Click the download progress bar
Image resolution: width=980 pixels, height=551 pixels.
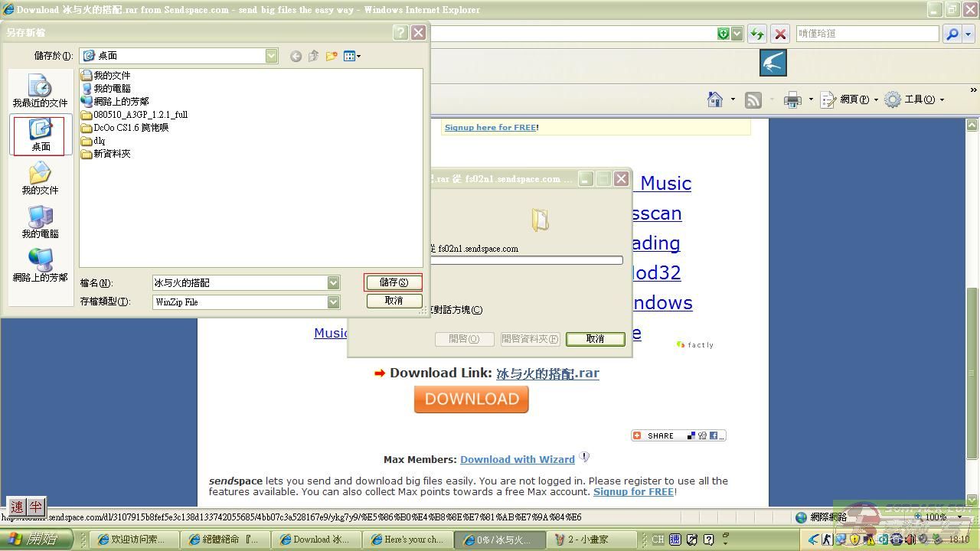(527, 260)
